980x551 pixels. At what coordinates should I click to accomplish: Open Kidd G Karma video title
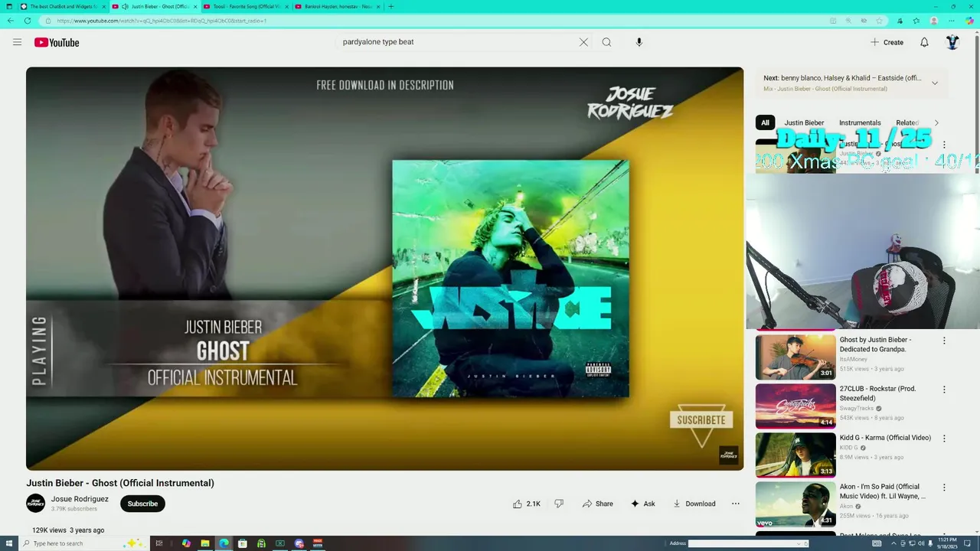tap(885, 438)
